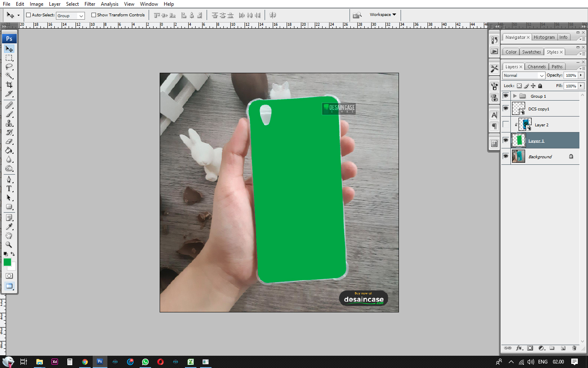The height and width of the screenshot is (368, 588).
Task: Create a new layer group icon
Action: click(552, 348)
